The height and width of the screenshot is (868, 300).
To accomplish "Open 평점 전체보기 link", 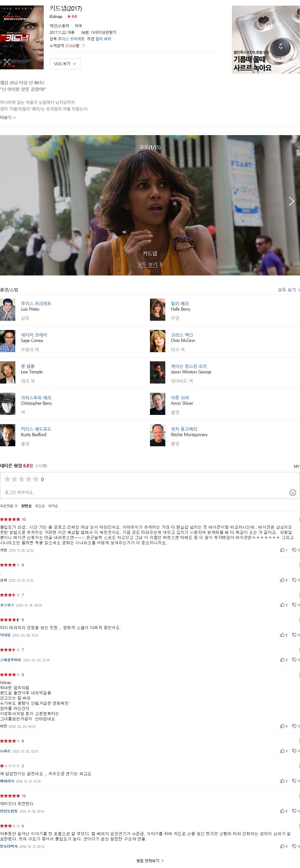I will 150,860.
